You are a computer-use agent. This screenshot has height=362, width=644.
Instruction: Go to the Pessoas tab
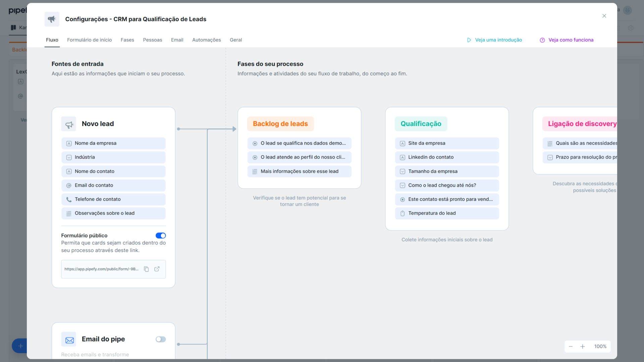[x=152, y=40]
